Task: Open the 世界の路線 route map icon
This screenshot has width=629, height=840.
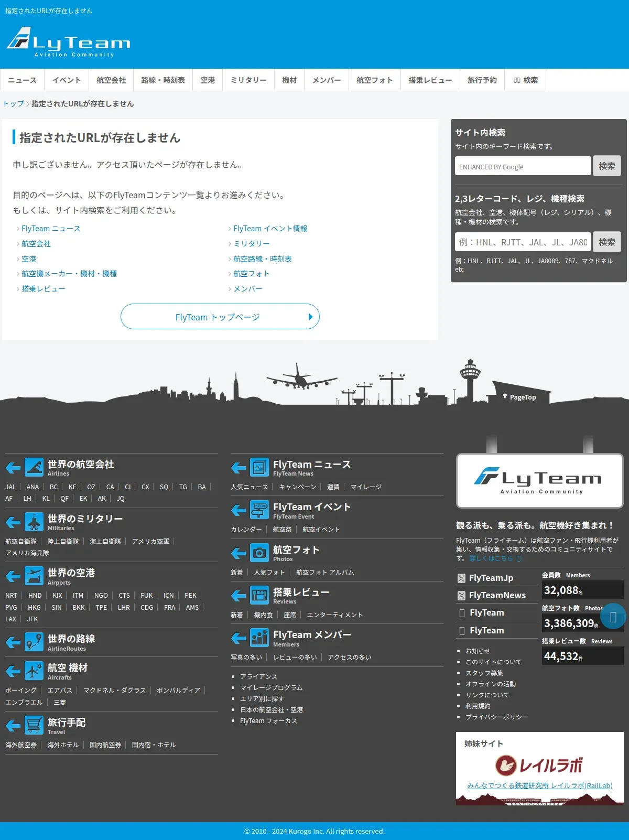Action: coord(34,642)
